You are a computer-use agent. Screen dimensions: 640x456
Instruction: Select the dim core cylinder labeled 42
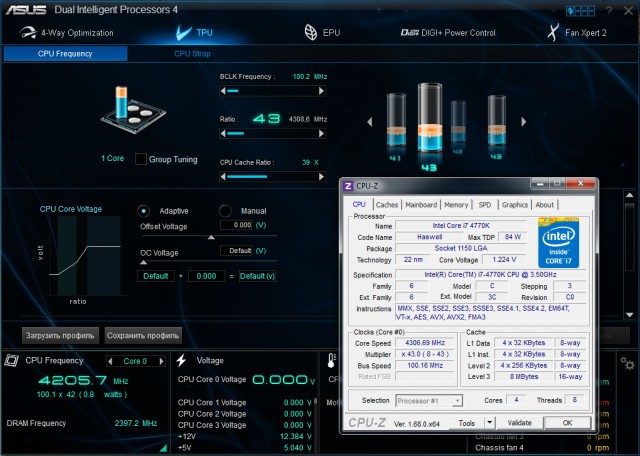[458, 122]
